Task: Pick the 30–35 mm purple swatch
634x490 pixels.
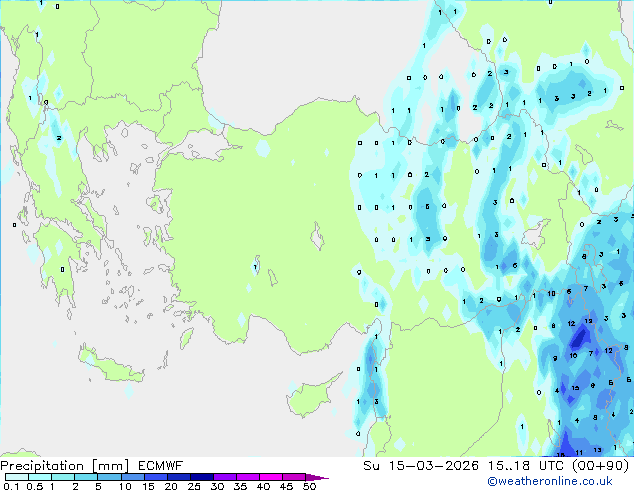Action: point(225,477)
